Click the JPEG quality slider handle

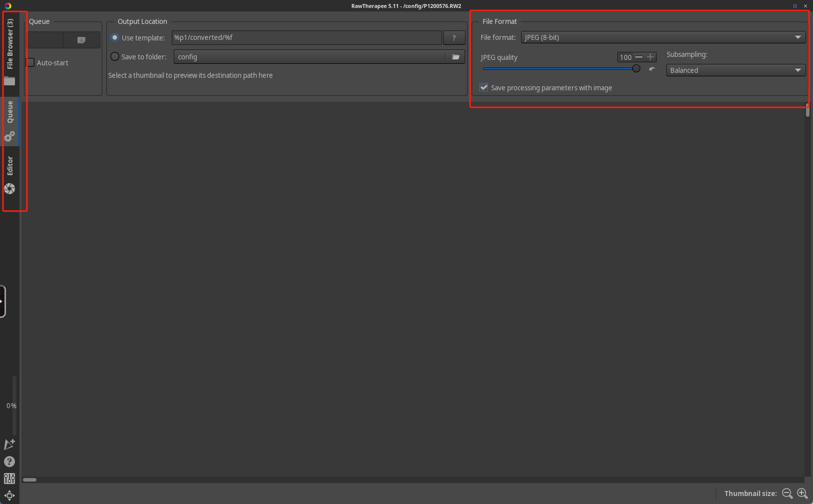(x=636, y=69)
